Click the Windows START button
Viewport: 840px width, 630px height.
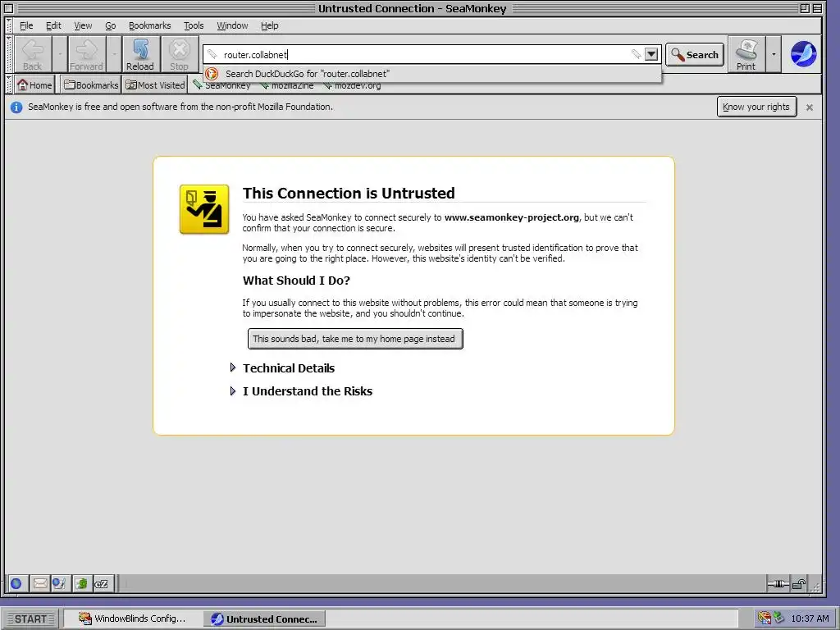pos(31,619)
